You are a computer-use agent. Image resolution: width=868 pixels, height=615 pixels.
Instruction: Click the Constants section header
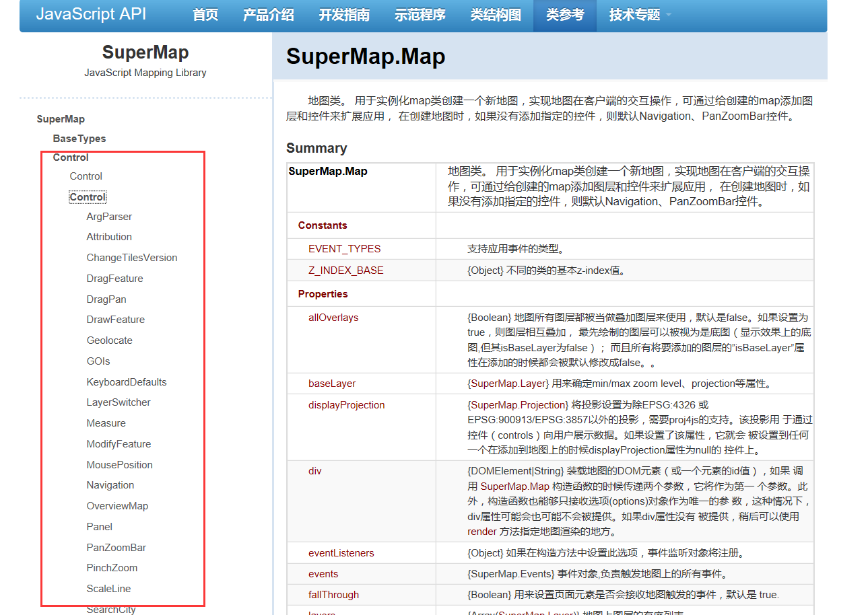coord(323,225)
